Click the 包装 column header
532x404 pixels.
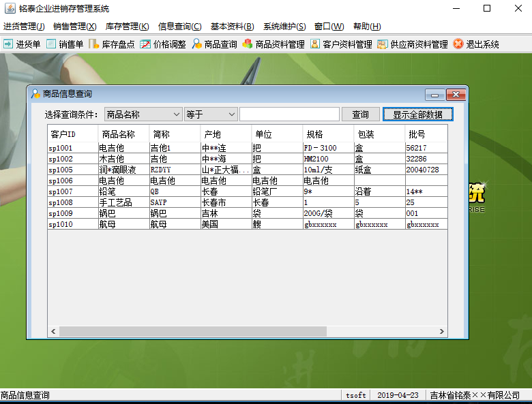pyautogui.click(x=379, y=134)
